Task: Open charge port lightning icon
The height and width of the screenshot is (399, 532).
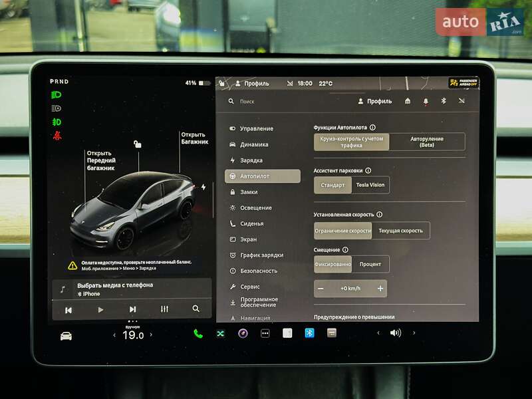Action: click(x=203, y=187)
